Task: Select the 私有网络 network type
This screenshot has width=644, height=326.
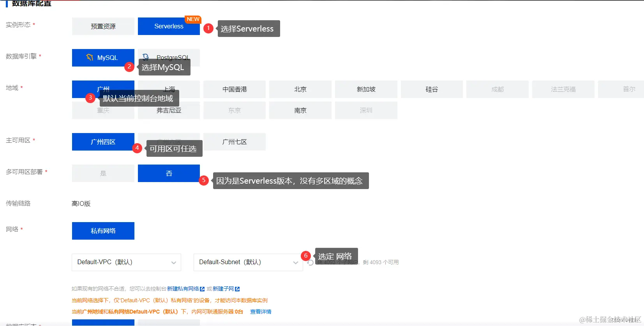Action: click(103, 231)
